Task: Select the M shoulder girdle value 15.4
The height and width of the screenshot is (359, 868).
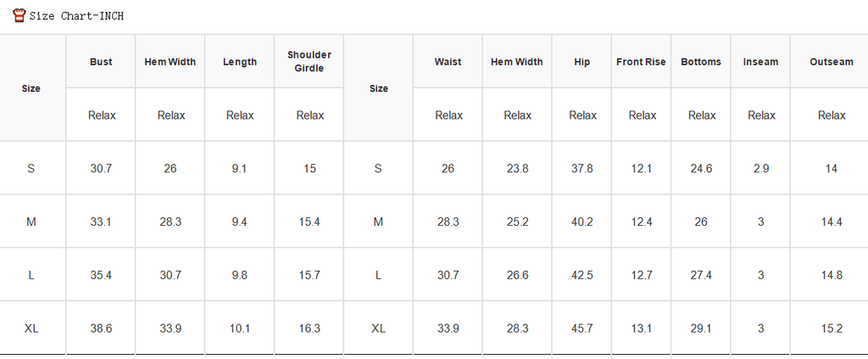Action: click(x=309, y=222)
